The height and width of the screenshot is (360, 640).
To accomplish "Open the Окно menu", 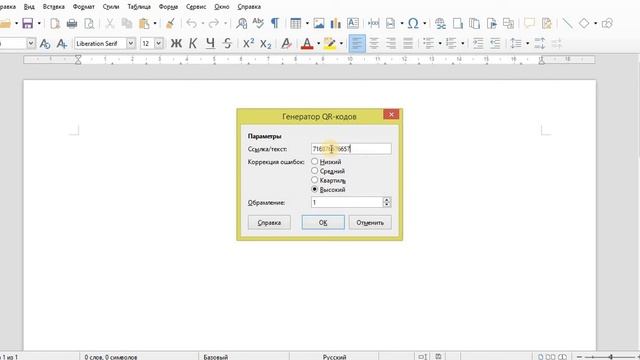I will (222, 7).
